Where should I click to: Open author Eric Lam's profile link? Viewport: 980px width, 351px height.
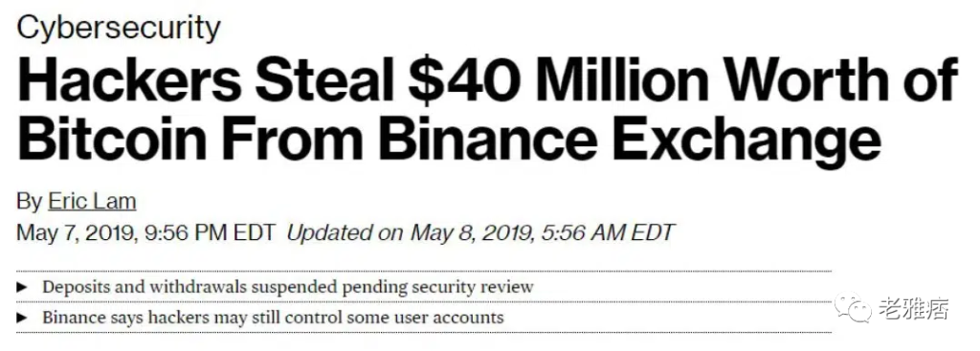[92, 201]
